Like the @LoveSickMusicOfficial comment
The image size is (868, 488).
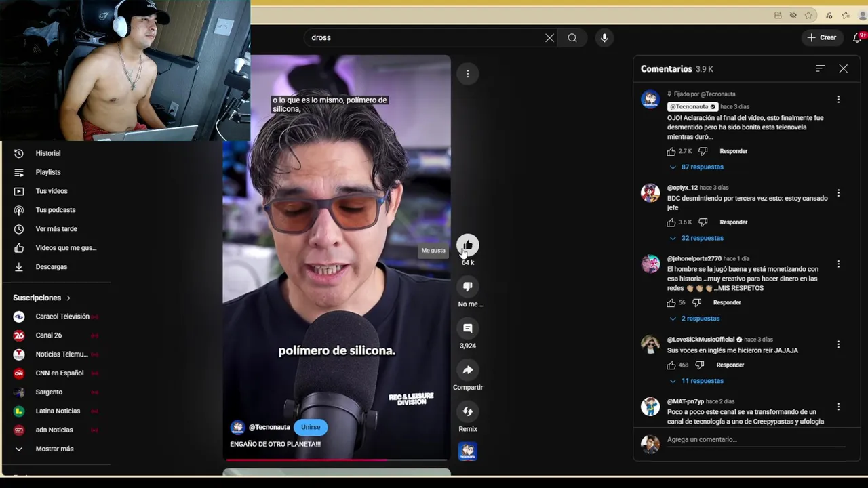point(671,365)
